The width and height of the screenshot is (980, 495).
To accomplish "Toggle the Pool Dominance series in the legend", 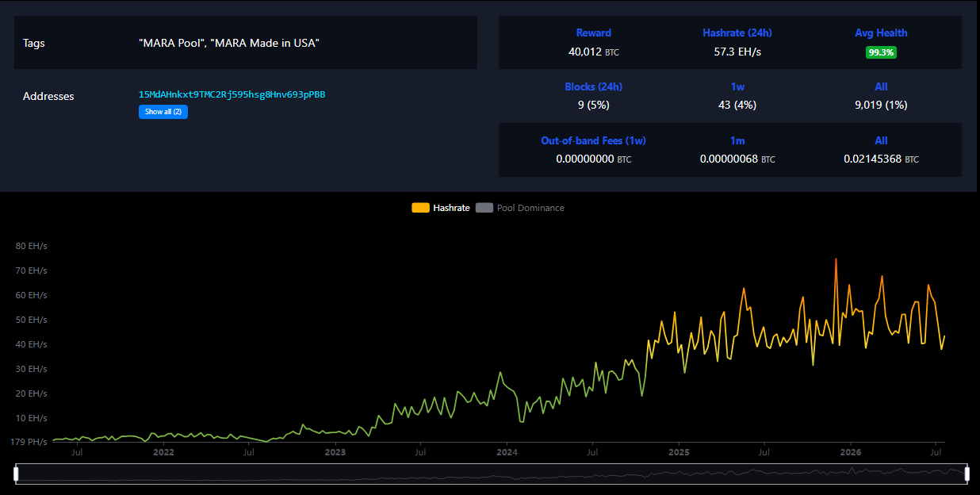I will 520,208.
